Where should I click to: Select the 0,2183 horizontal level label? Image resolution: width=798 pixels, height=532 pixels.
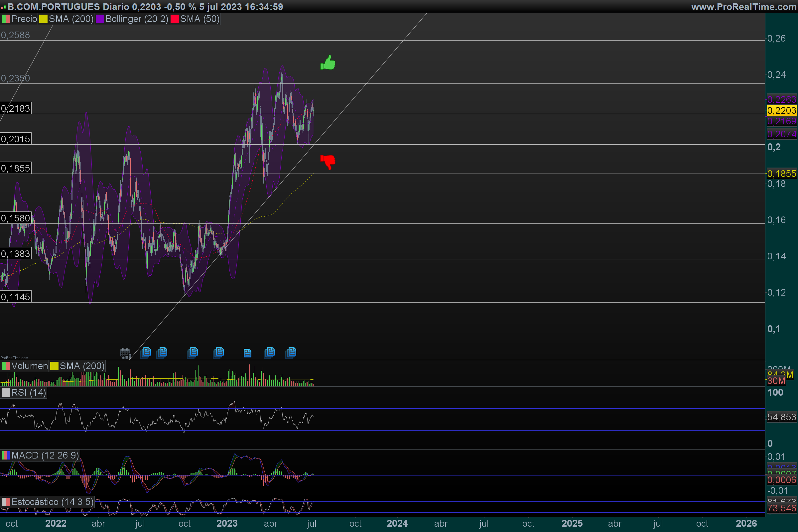pyautogui.click(x=16, y=109)
